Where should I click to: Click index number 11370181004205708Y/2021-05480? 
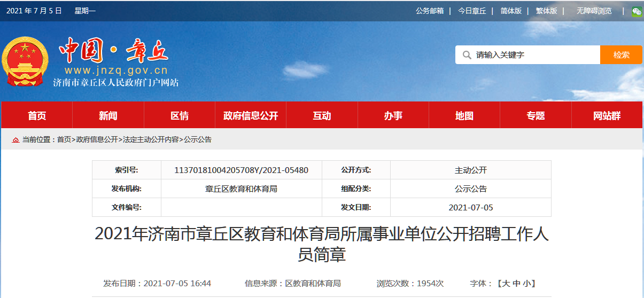coord(241,170)
